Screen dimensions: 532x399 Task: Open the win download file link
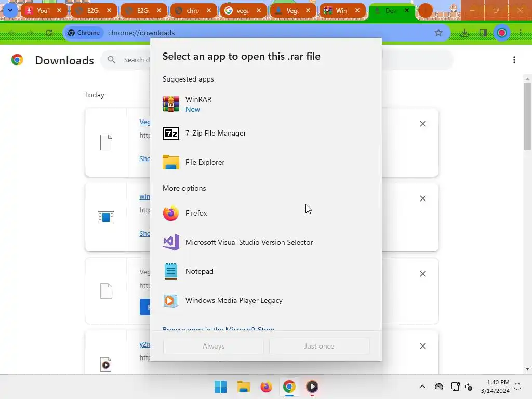(144, 196)
